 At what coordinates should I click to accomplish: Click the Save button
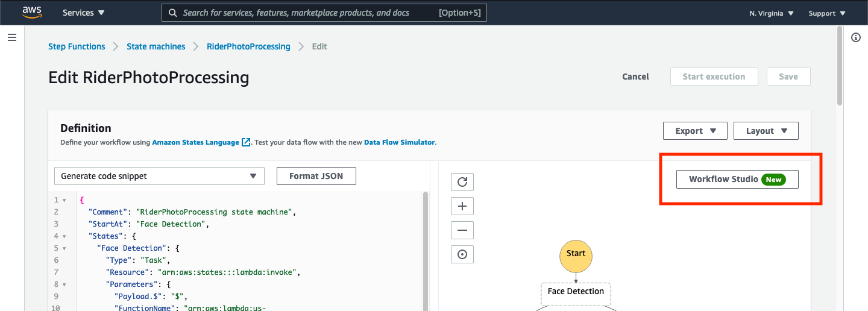tap(788, 77)
